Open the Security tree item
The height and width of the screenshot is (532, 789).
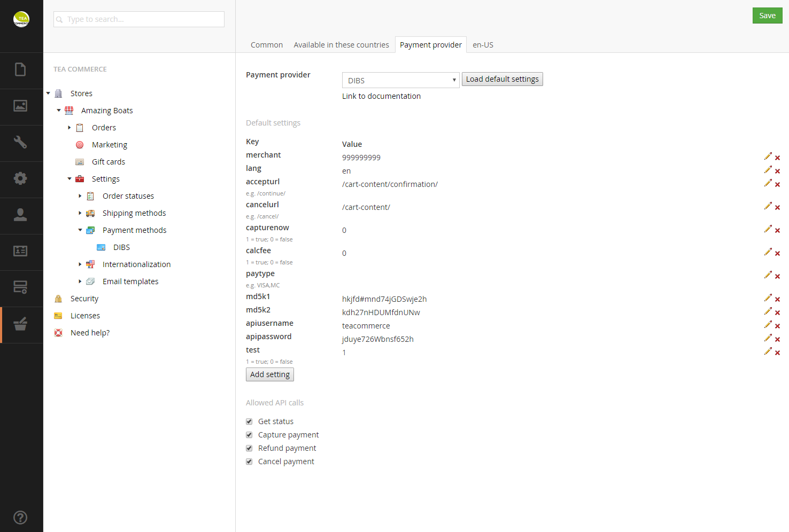tap(84, 299)
